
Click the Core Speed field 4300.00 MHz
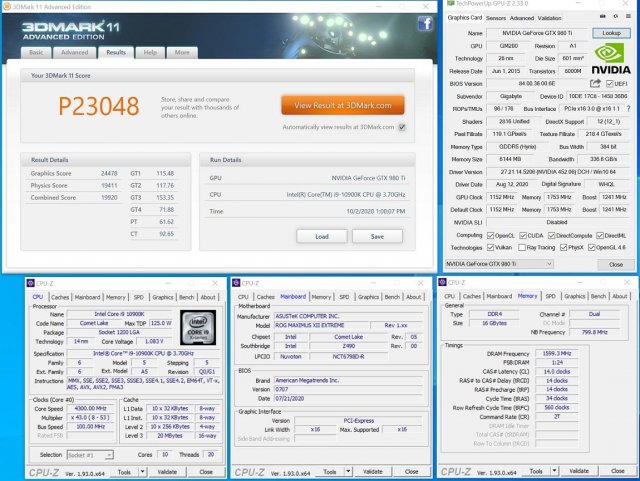point(90,409)
